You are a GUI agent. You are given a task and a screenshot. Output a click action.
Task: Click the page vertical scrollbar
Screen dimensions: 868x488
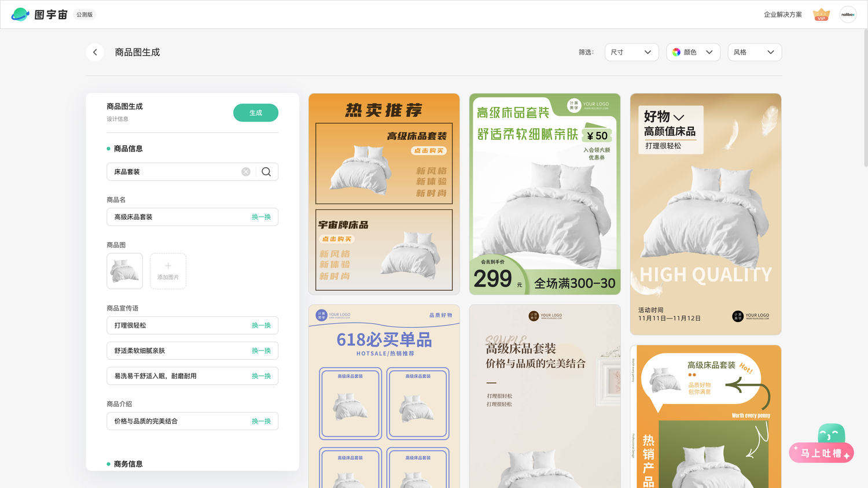tap(865, 98)
